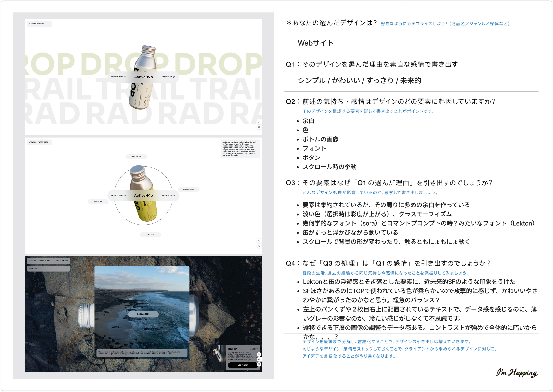Click the ZERO SUGAR label pill
This screenshot has width=553, height=392.
(x=98, y=202)
